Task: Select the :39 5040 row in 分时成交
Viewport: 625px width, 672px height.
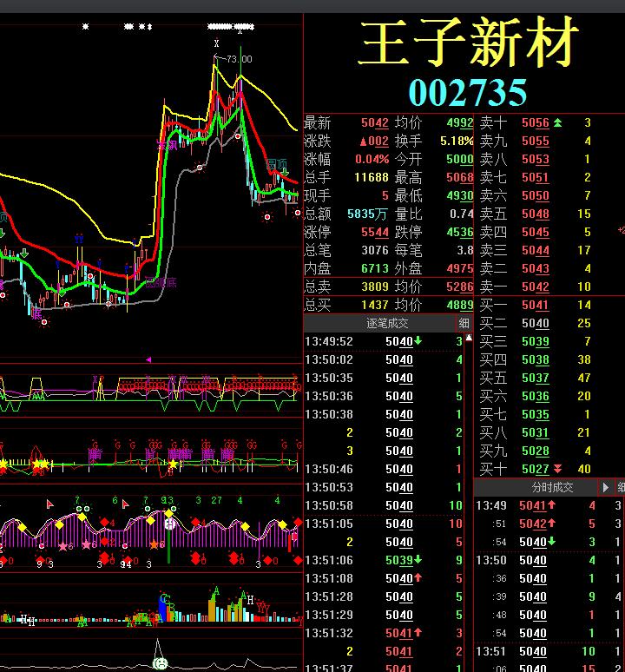Action: tap(549, 596)
